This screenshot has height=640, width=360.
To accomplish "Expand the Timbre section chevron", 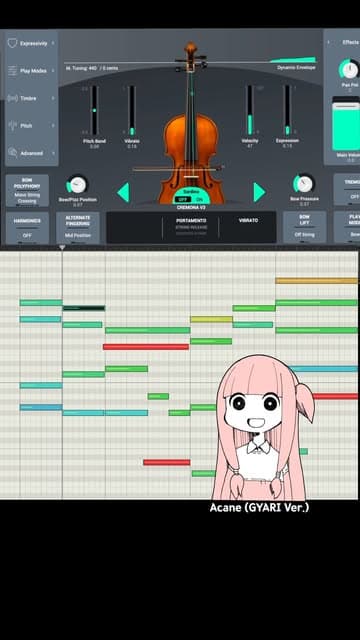I will [x=53, y=98].
